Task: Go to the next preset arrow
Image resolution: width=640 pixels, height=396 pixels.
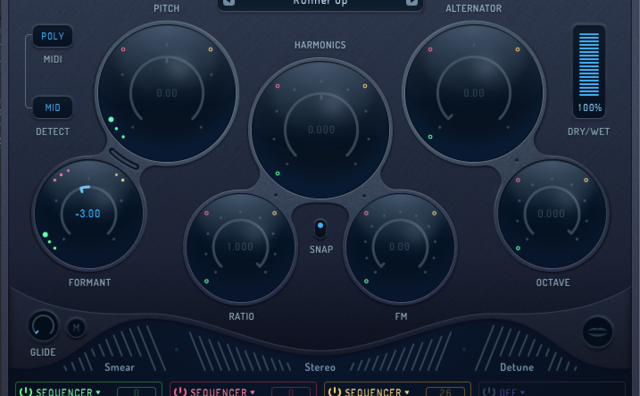Action: [x=411, y=2]
